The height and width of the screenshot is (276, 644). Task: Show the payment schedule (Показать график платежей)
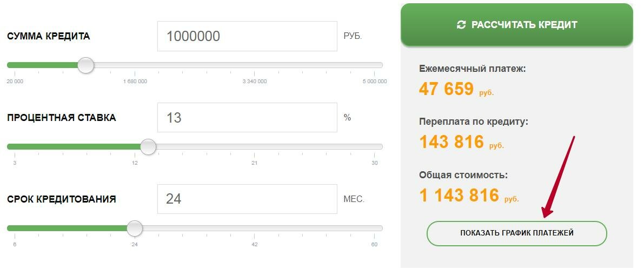(516, 233)
